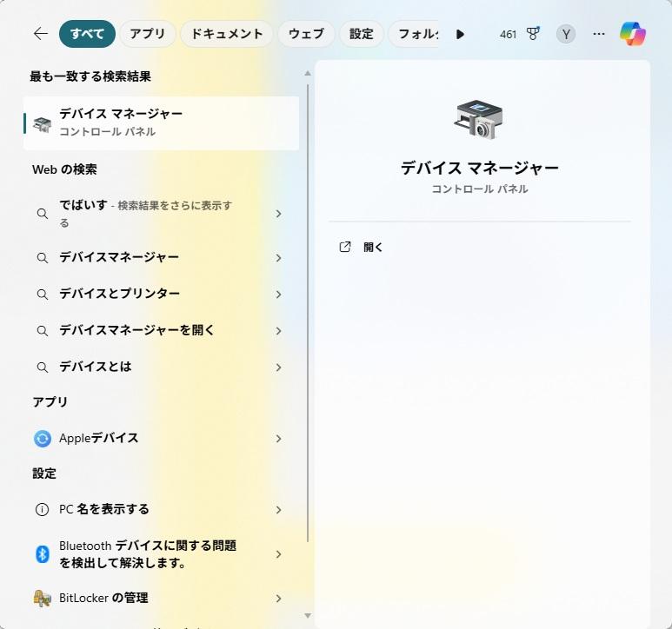Click the open-external icon beside 開く

click(345, 247)
